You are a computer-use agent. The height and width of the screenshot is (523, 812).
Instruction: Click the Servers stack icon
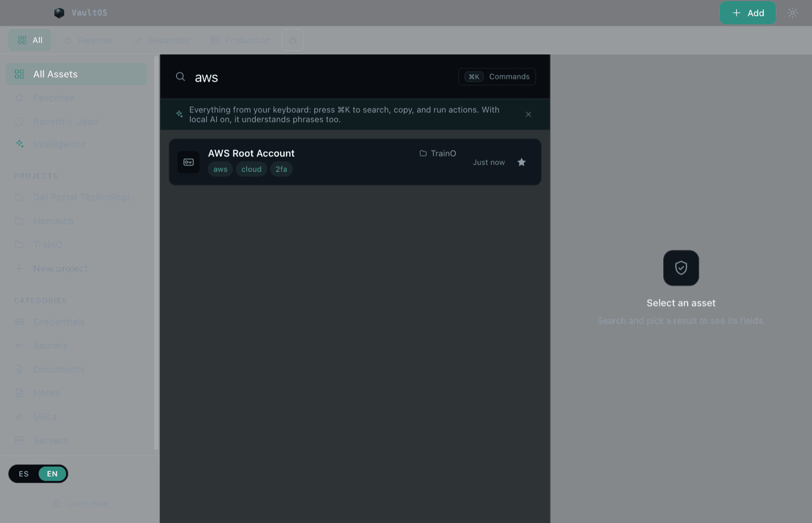pos(19,440)
